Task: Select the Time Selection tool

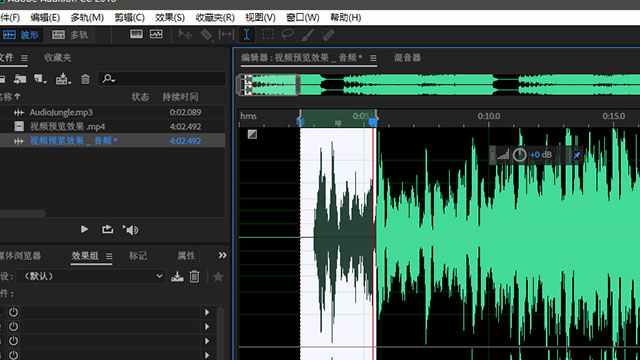Action: 247,35
